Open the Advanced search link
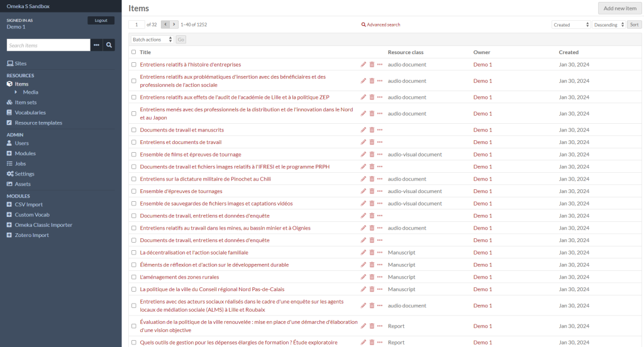This screenshot has width=644, height=347. click(x=380, y=25)
